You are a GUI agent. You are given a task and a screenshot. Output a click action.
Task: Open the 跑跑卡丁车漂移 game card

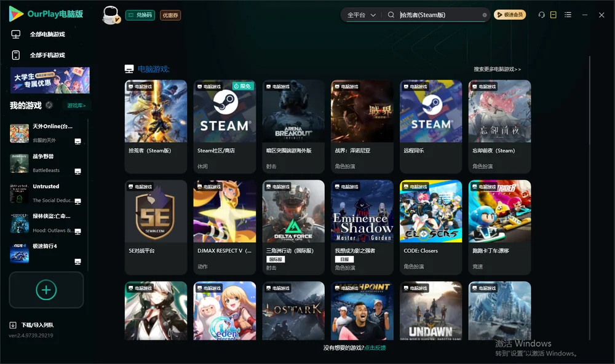click(499, 227)
